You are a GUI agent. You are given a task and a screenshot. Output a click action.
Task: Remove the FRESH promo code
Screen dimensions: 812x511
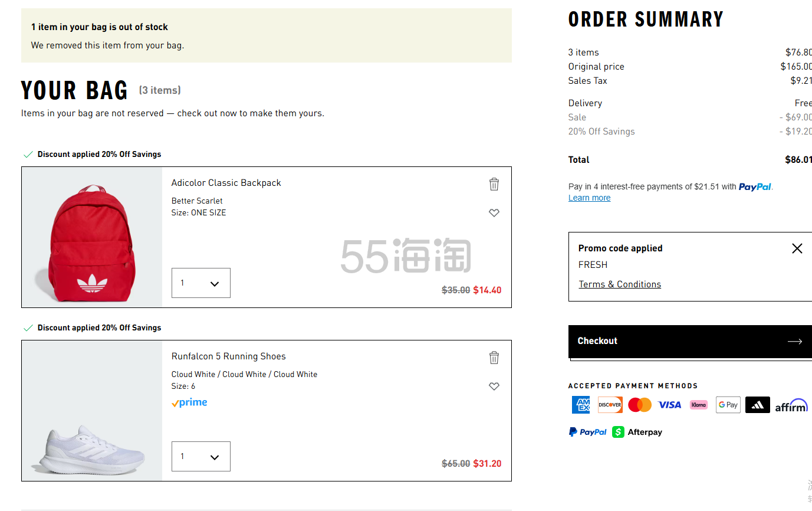(797, 248)
